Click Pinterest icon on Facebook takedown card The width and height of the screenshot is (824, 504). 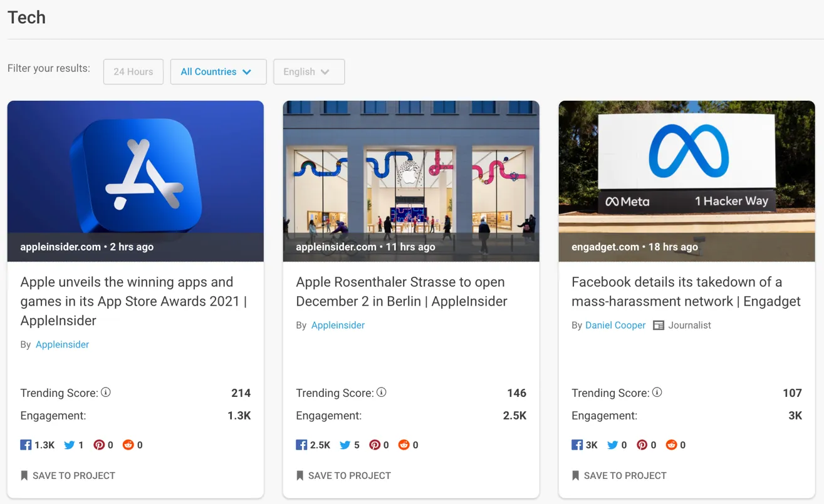pos(642,445)
